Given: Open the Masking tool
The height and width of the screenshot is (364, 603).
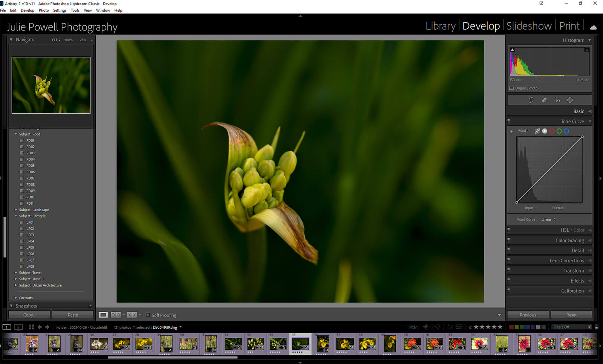Looking at the screenshot, I should [570, 100].
